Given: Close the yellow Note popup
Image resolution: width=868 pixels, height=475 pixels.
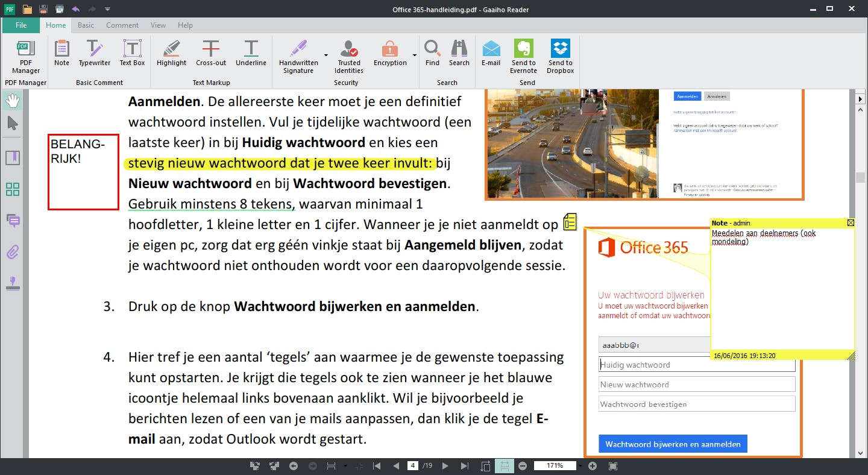Looking at the screenshot, I should pos(851,223).
